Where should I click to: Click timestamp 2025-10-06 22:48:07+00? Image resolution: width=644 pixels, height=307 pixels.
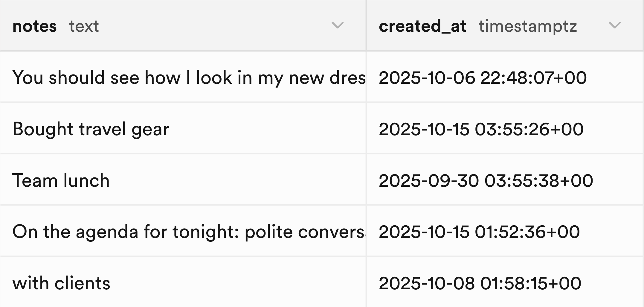click(483, 77)
